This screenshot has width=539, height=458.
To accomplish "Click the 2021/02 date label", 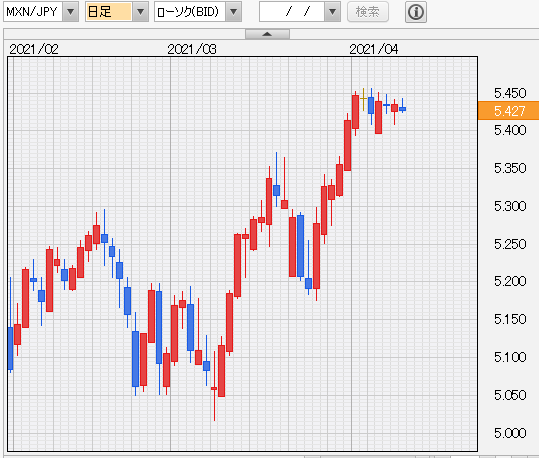I will click(x=34, y=50).
